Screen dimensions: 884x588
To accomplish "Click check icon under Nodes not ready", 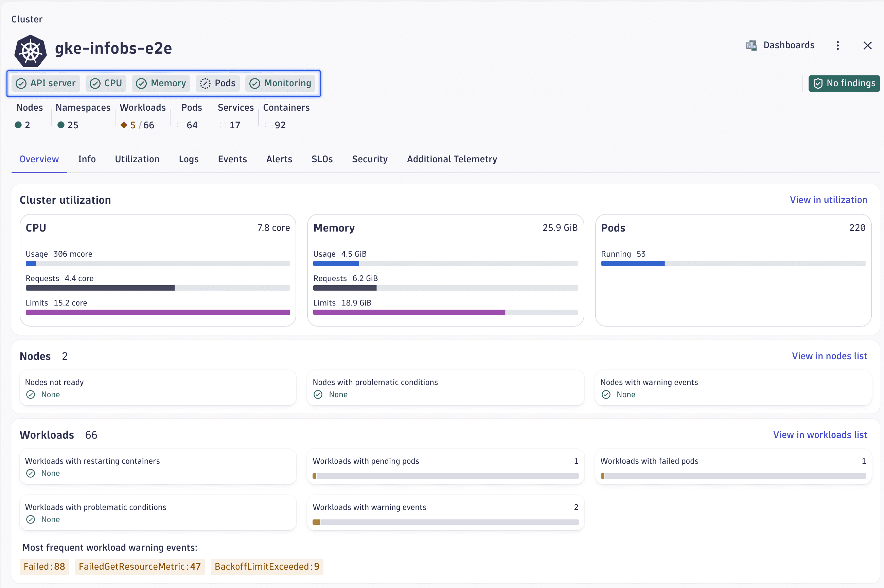I will [31, 394].
